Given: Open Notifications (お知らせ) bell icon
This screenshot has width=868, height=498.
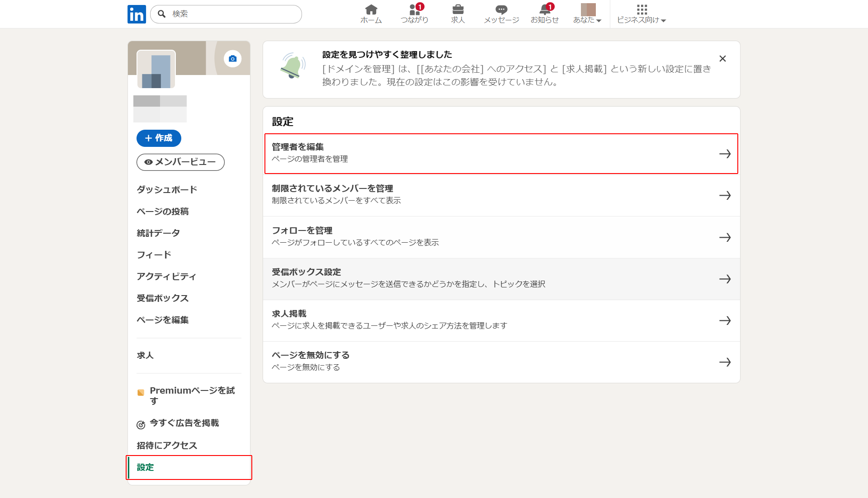Looking at the screenshot, I should [x=544, y=9].
